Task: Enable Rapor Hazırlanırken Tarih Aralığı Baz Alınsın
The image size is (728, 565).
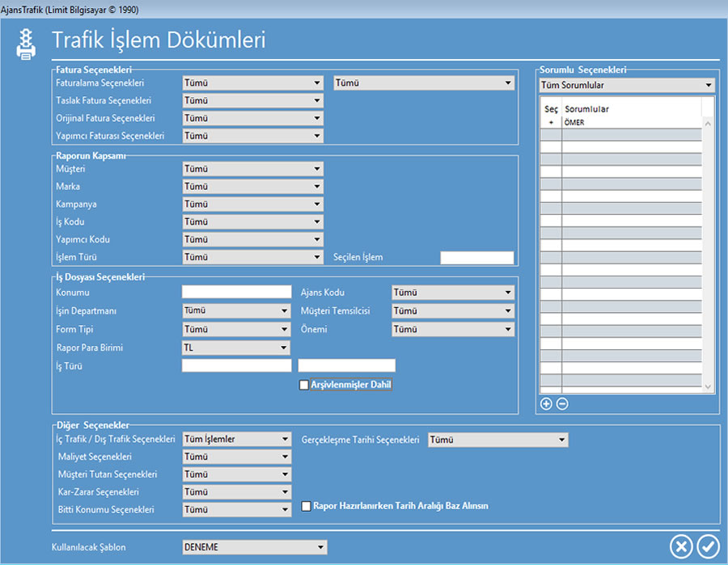Action: tap(307, 507)
